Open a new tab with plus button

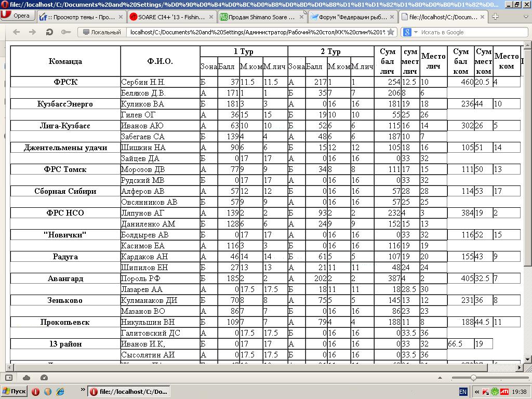click(x=495, y=17)
